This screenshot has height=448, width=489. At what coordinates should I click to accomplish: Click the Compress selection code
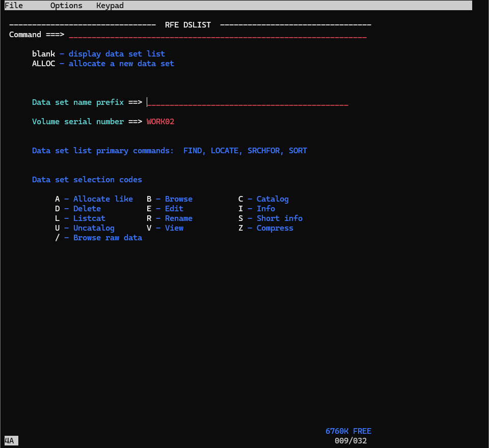click(275, 228)
